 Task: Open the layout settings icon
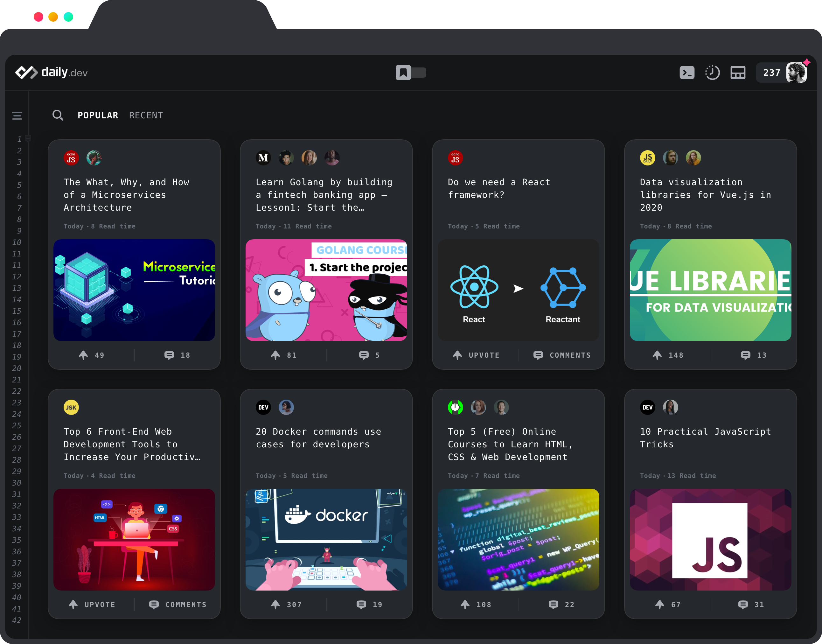point(738,73)
